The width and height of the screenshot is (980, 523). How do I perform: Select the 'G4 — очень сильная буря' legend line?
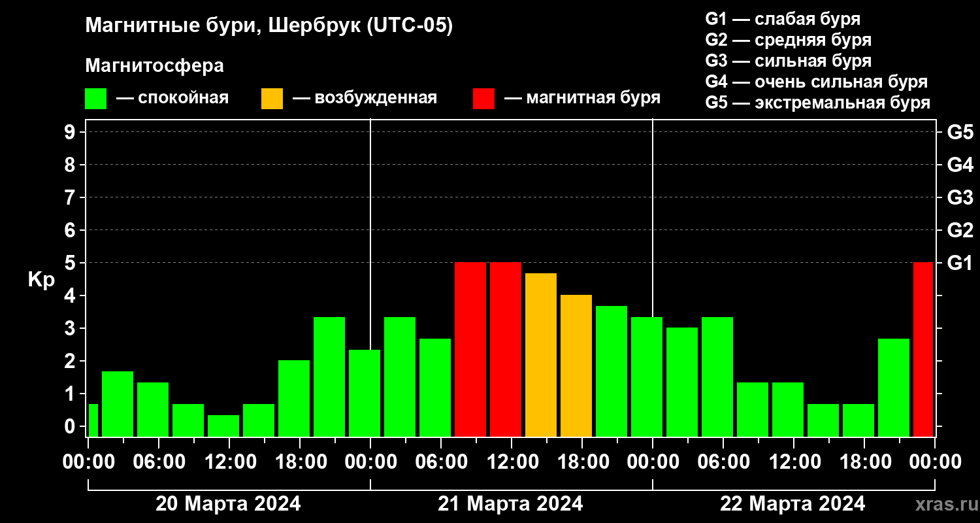pos(817,82)
